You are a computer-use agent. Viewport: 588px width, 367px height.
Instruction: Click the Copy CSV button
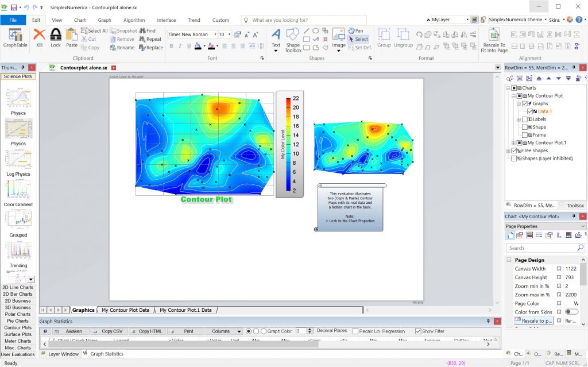click(x=108, y=331)
